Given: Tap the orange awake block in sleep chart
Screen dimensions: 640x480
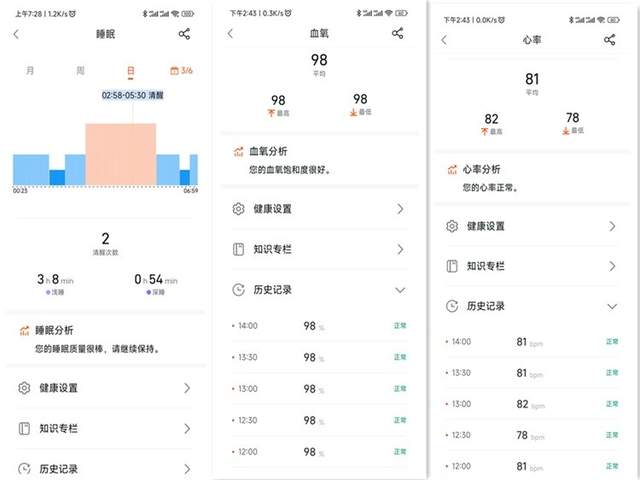Looking at the screenshot, I should tap(120, 154).
